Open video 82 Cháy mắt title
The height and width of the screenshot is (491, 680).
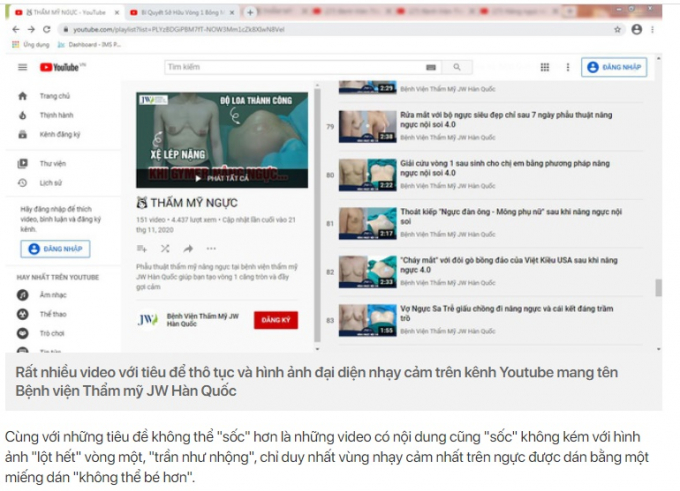(x=509, y=265)
